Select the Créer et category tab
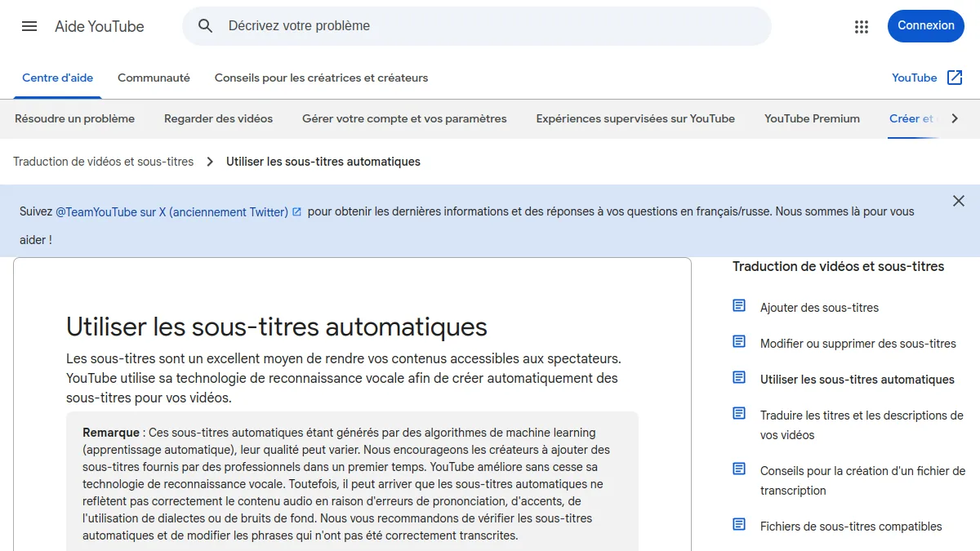Viewport: 980px width, 551px height. (x=911, y=118)
